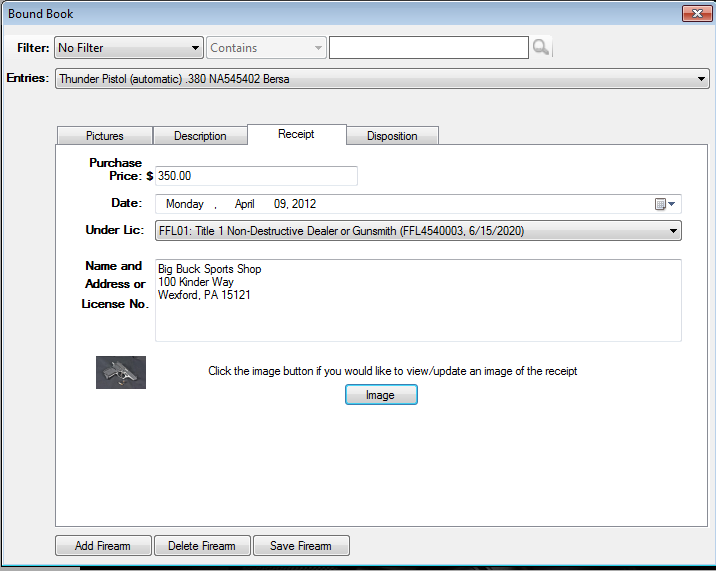Expand the Under Lic license dropdown

click(x=418, y=231)
